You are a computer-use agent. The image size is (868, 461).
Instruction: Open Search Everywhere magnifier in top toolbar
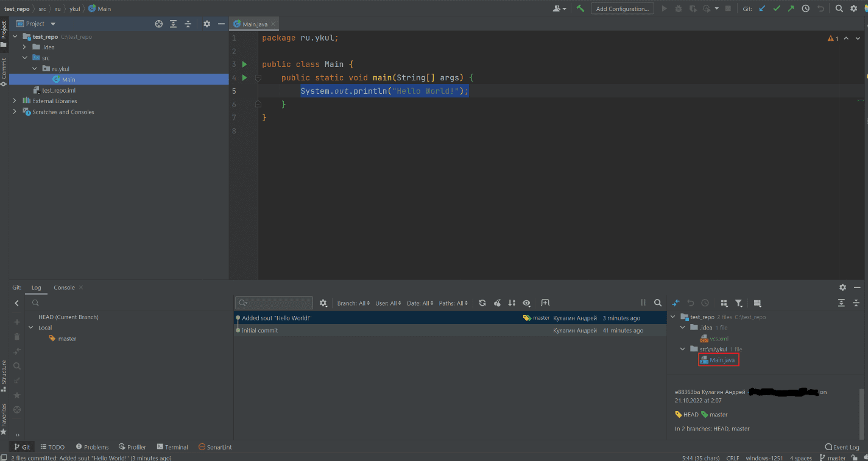pyautogui.click(x=839, y=9)
